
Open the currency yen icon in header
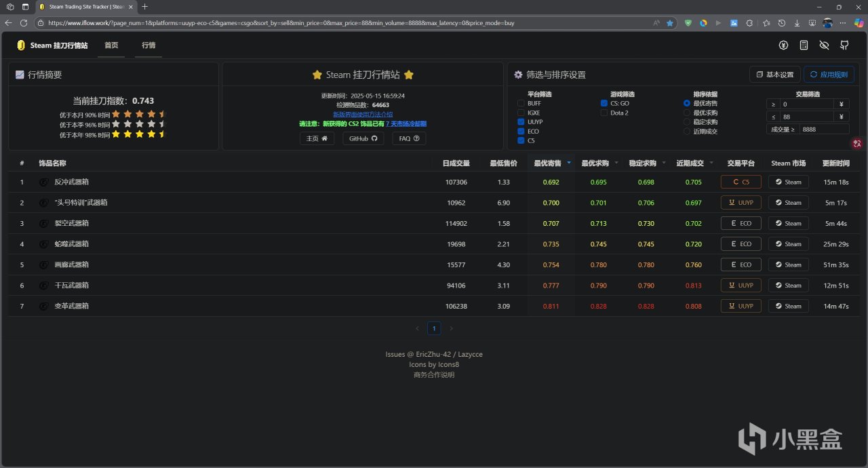[x=784, y=45]
